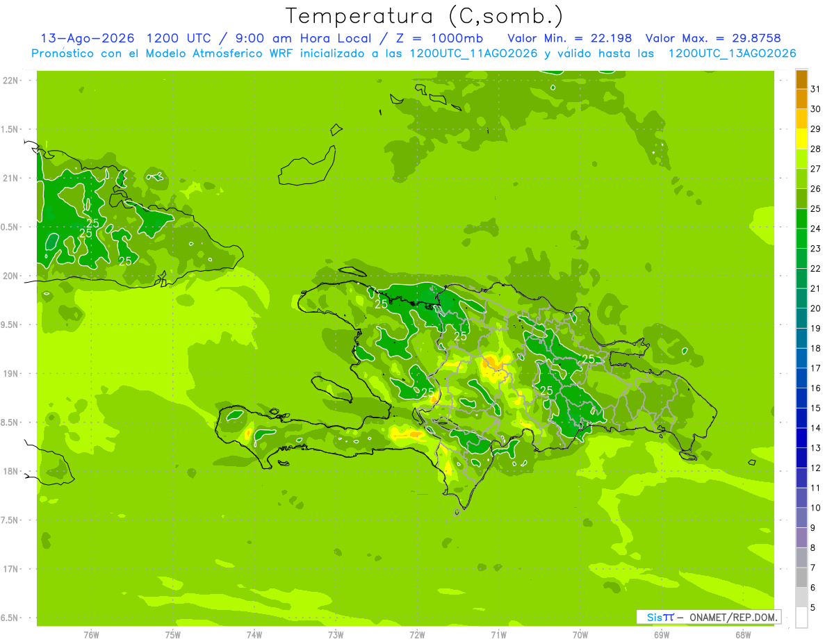Click the '27' color scale label
This screenshot has height=644, width=834.
816,169
